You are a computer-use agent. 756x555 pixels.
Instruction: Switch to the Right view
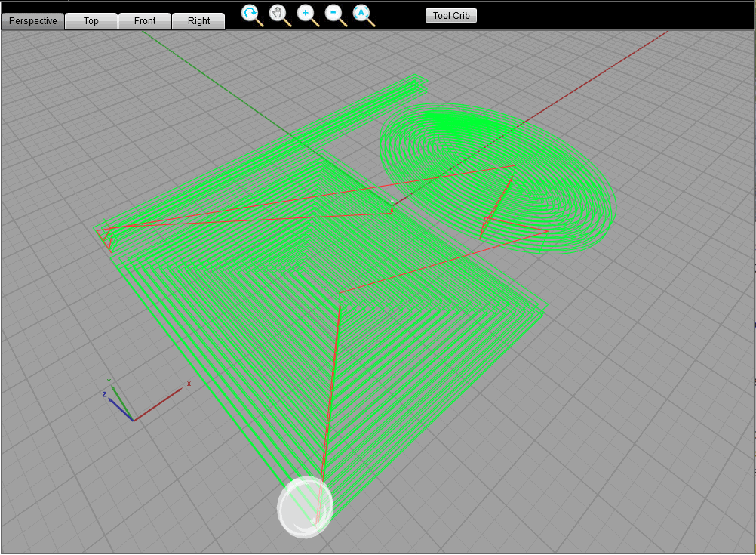198,20
